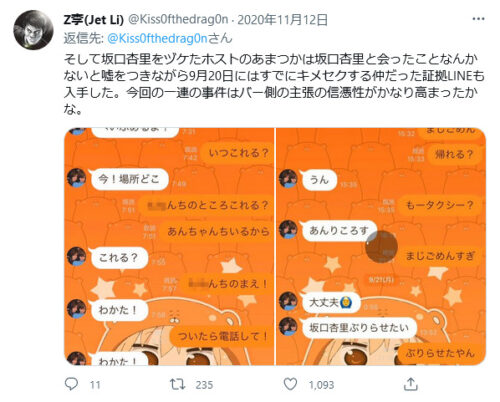The image size is (500, 402).
Task: Open the replied-to @Kiss0fthedrag0n mention
Action: coord(157,39)
